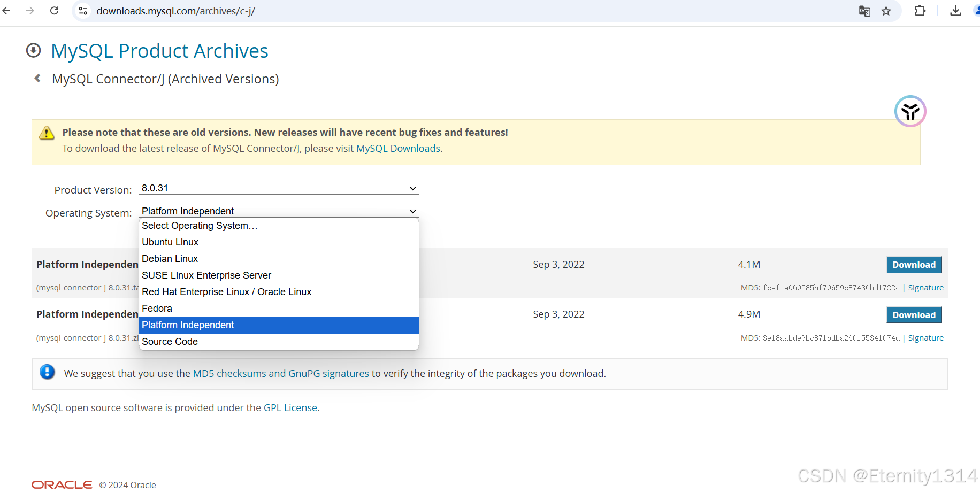
Task: Download the 4.1M tar.gz archive
Action: pyautogui.click(x=914, y=265)
